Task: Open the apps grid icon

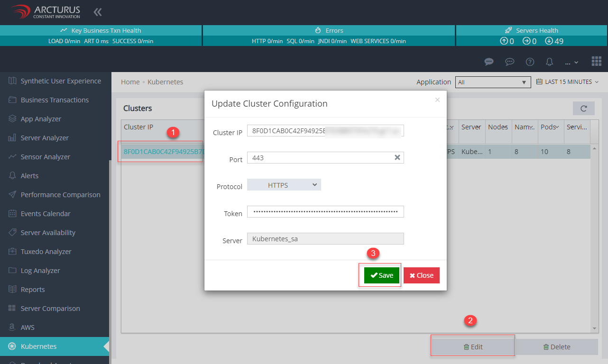Action: [x=596, y=61]
